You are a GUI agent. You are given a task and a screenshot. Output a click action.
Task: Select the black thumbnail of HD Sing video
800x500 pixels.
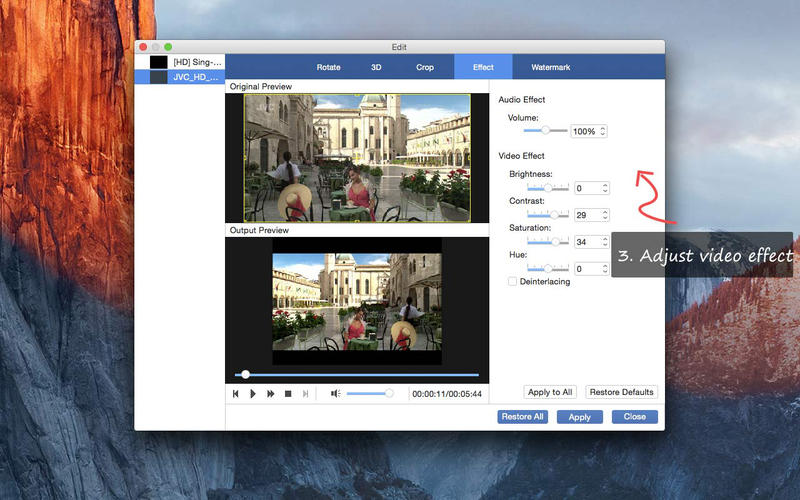coord(159,62)
